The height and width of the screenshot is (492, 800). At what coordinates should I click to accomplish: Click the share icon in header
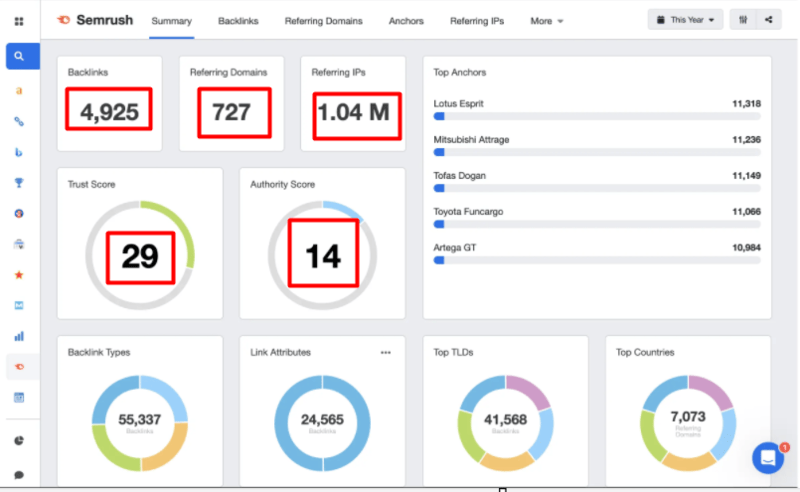coord(768,20)
